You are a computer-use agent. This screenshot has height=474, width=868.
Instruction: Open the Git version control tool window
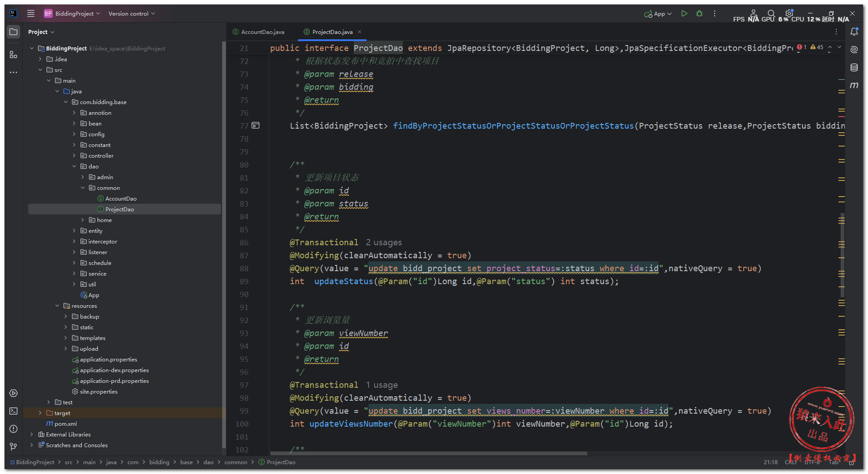pyautogui.click(x=13, y=446)
